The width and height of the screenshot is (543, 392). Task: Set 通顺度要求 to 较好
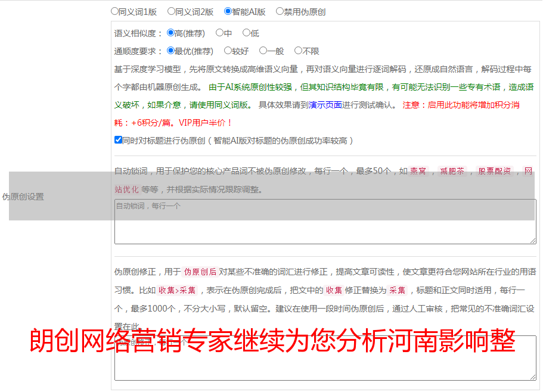(x=228, y=51)
